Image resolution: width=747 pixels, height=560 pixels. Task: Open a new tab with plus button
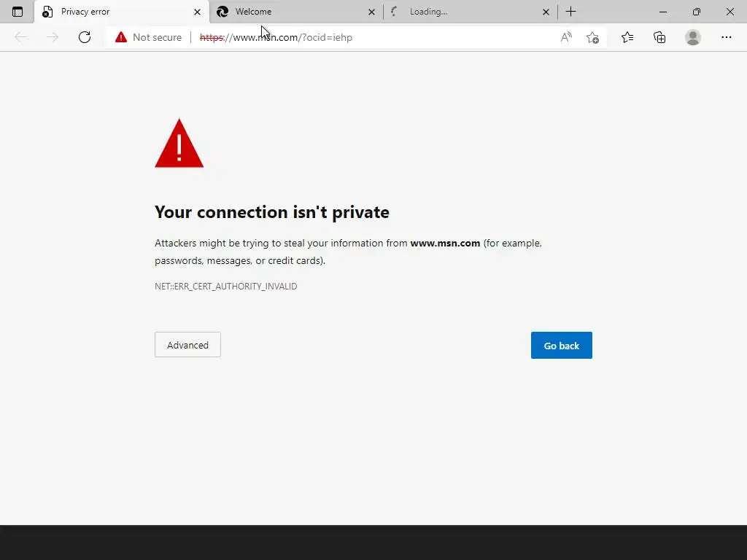tap(571, 12)
